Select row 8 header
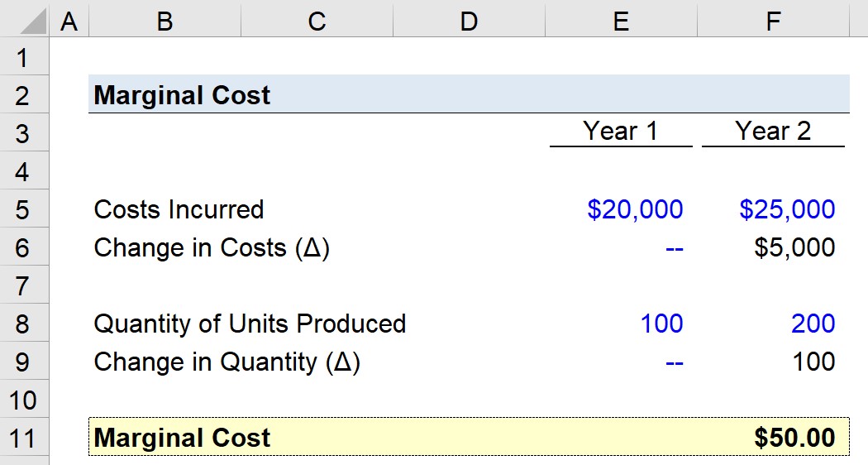Screen dimensions: 868x465 24,324
